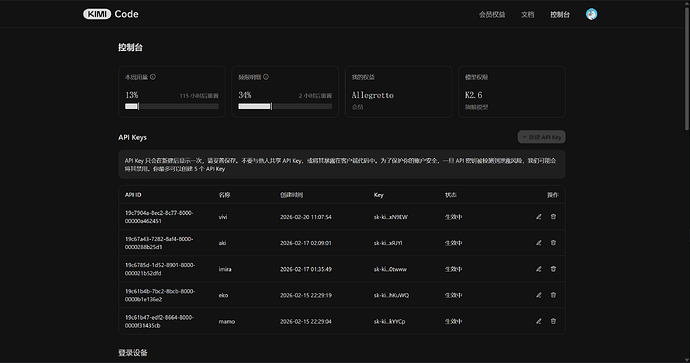Click the 名称 column header
The height and width of the screenshot is (363, 690).
click(x=224, y=194)
